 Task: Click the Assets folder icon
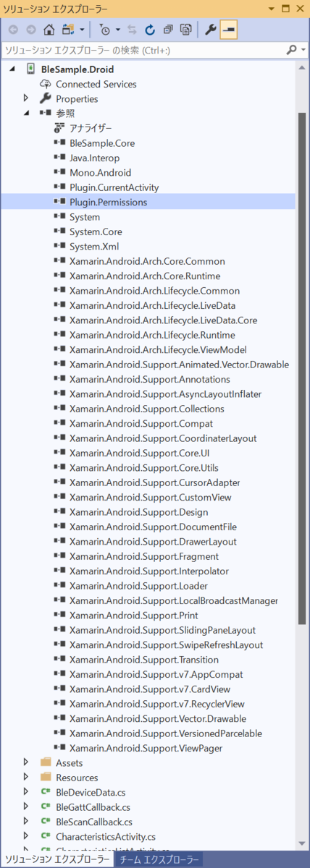point(46,762)
